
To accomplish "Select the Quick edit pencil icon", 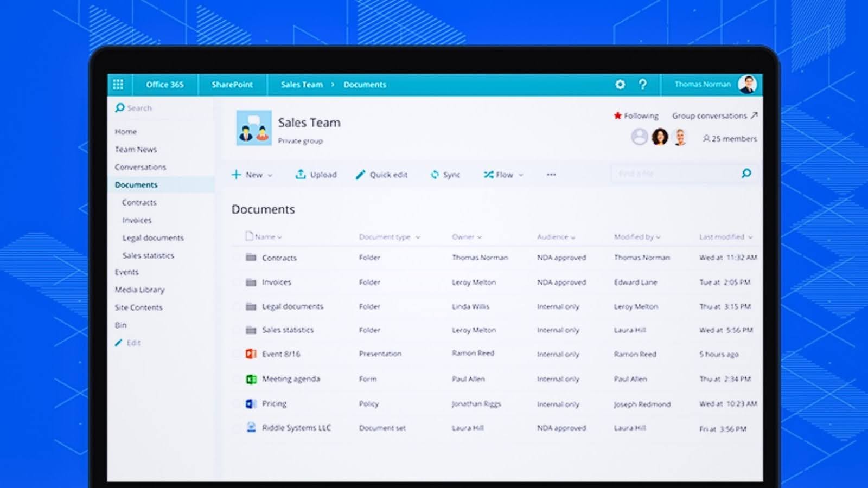I will click(x=360, y=175).
